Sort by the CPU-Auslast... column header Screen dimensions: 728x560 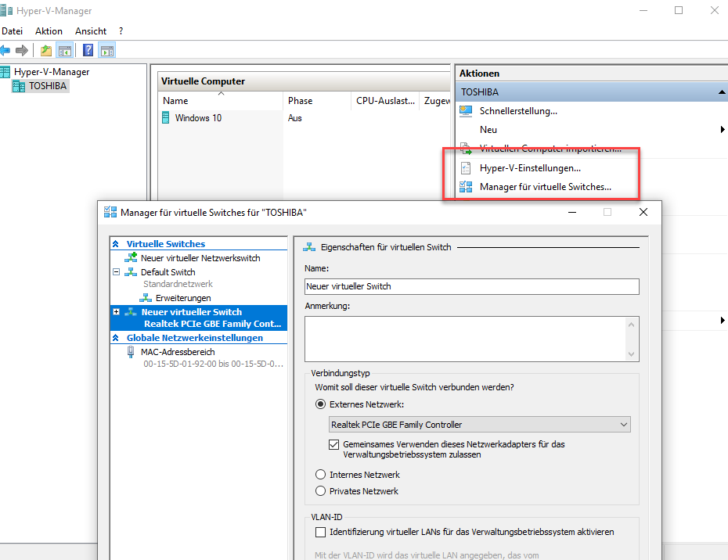pos(385,101)
